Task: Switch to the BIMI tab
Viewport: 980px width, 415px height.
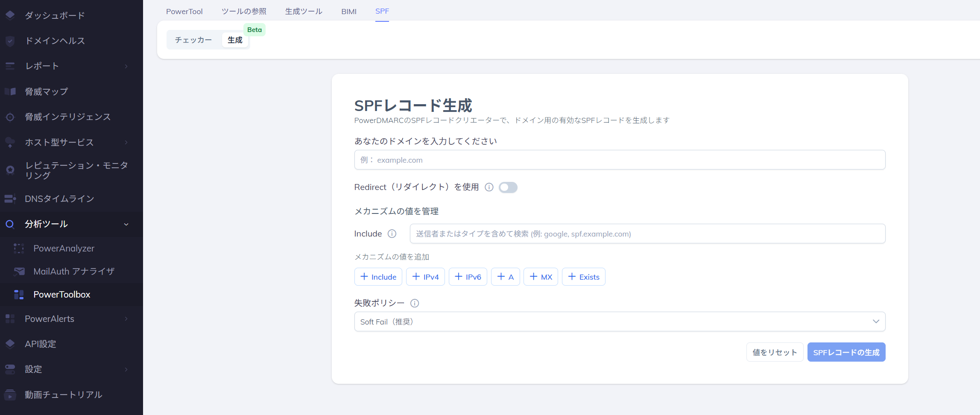Action: pyautogui.click(x=349, y=12)
